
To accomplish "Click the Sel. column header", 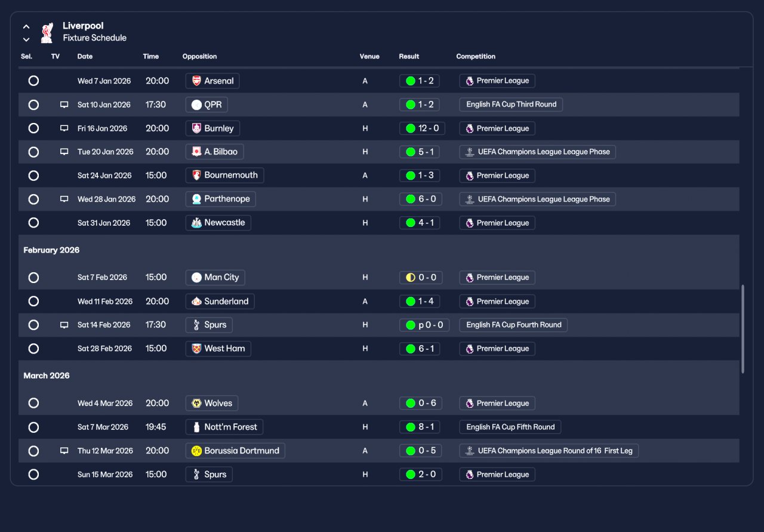I will tap(27, 57).
